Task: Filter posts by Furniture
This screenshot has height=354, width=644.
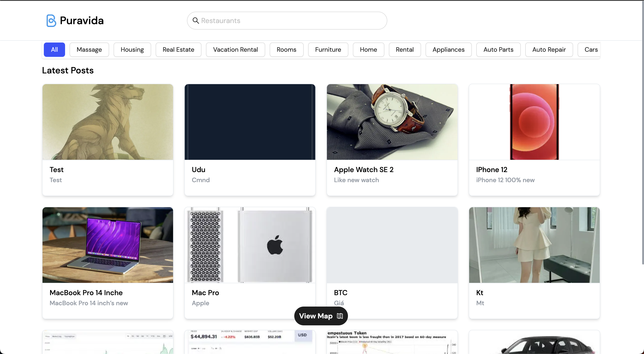Action: 328,49
